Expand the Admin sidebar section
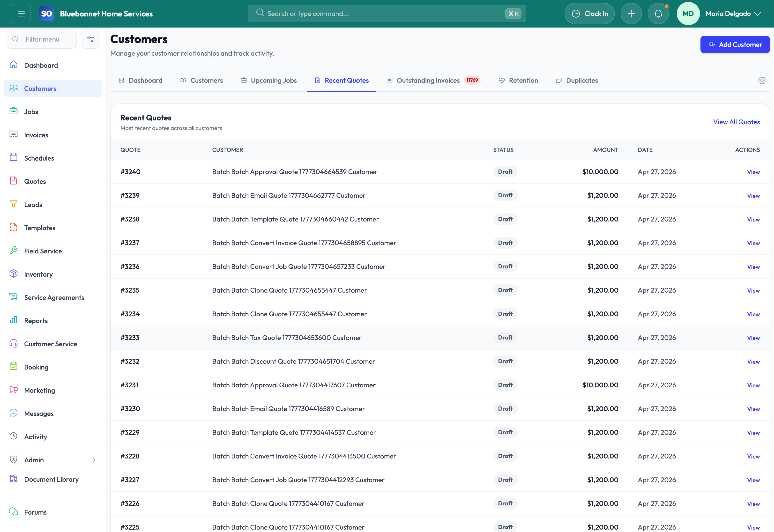 (x=53, y=460)
